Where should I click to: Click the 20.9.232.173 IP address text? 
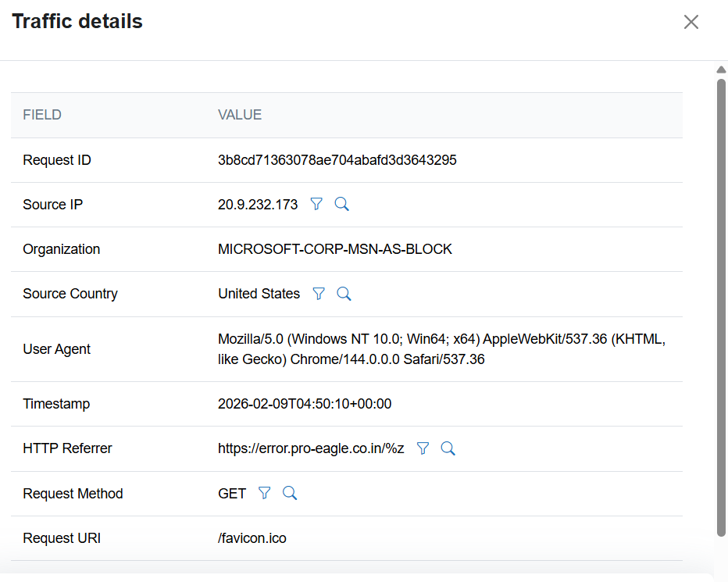click(x=258, y=205)
